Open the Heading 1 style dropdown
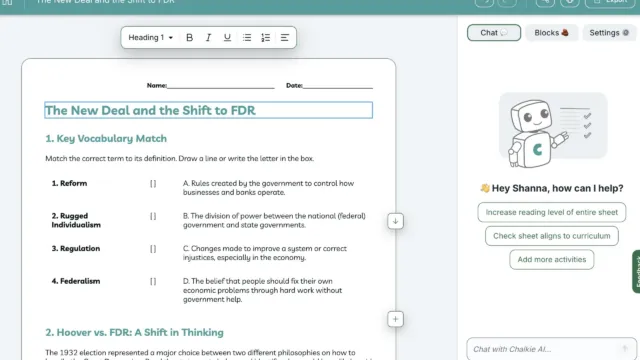Image resolution: width=640 pixels, height=360 pixels. [x=151, y=38]
